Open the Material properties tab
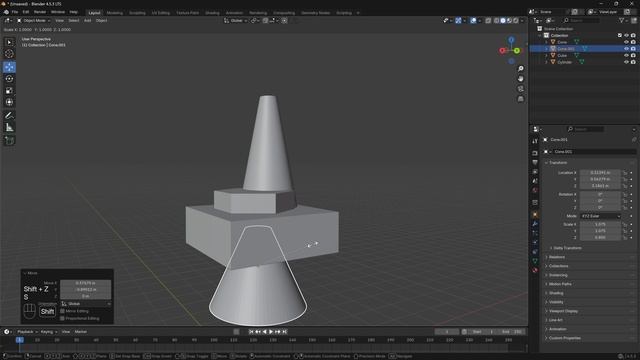Image resolution: width=640 pixels, height=360 pixels. point(535,270)
